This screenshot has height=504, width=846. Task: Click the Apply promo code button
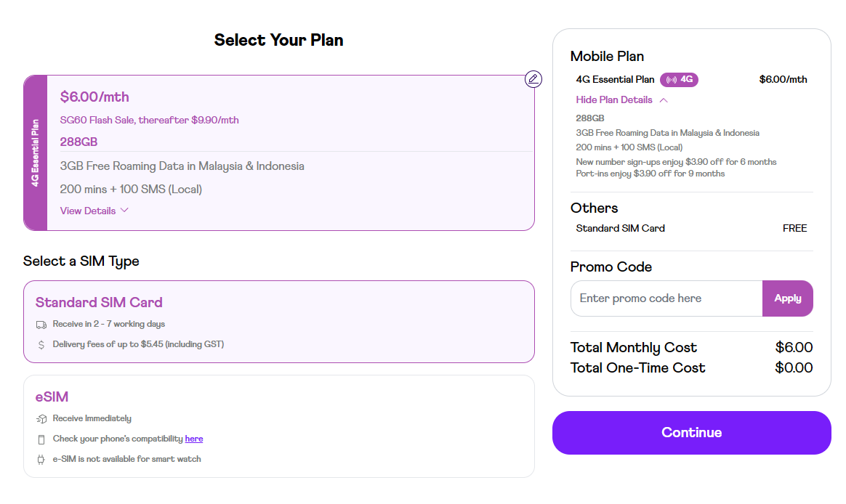click(787, 298)
